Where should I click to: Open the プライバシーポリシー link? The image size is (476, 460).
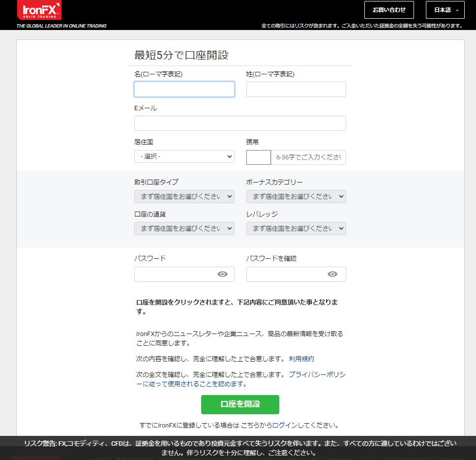click(241, 379)
